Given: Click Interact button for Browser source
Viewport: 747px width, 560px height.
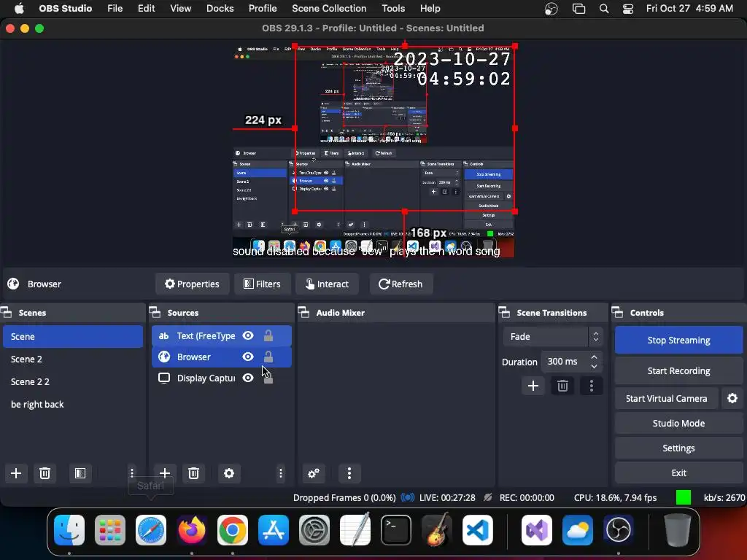Looking at the screenshot, I should [328, 284].
